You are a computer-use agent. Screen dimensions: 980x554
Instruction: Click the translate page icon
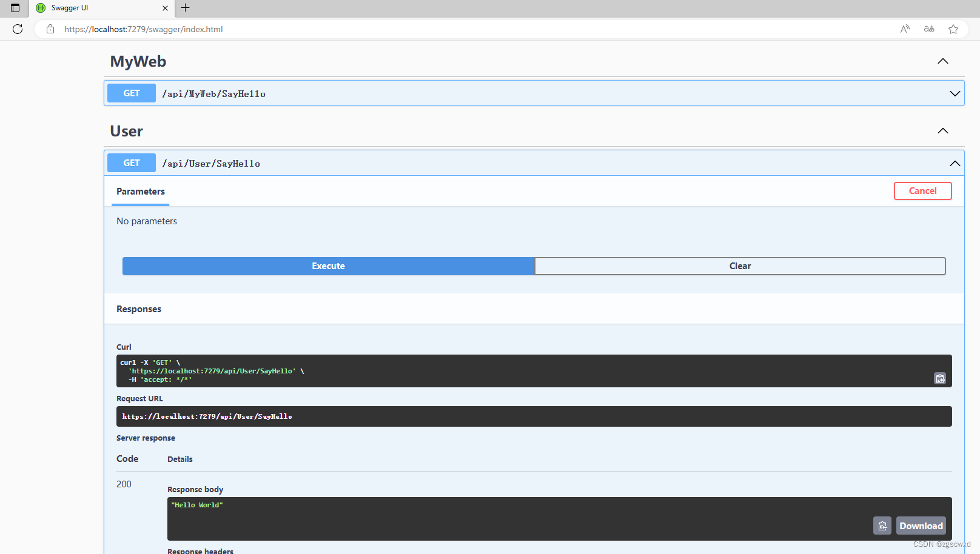pos(929,29)
